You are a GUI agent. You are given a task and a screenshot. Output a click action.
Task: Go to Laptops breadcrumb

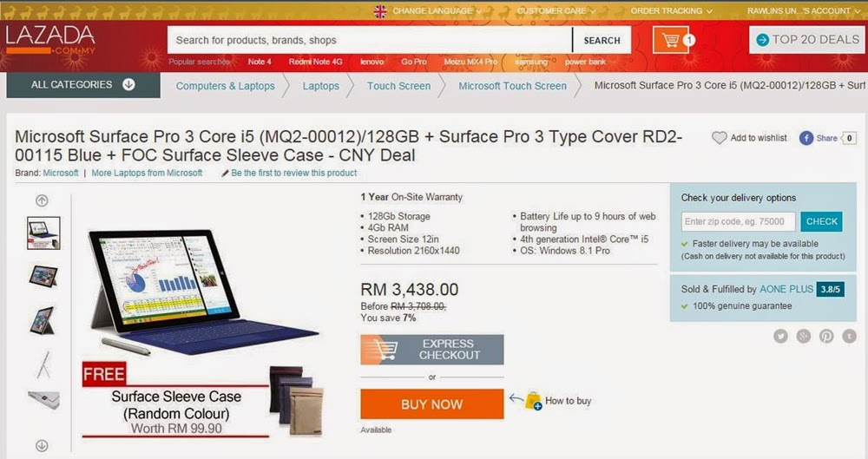[320, 86]
